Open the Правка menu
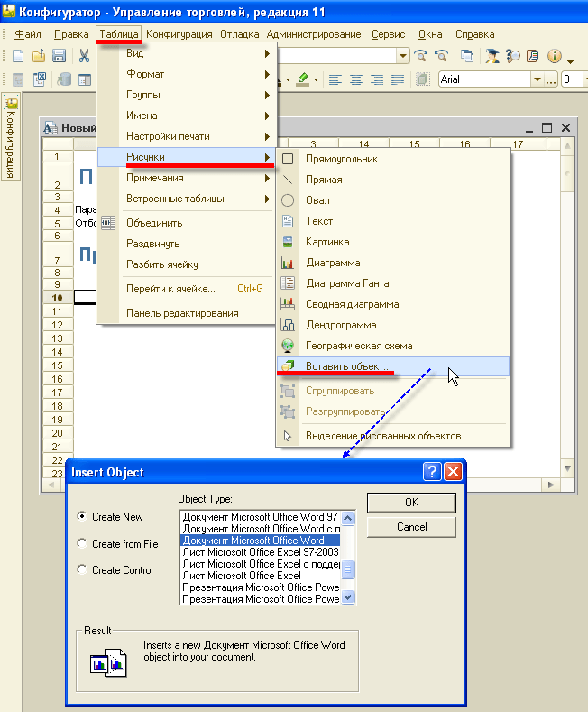Screen dimensions: 588x712 (71, 34)
